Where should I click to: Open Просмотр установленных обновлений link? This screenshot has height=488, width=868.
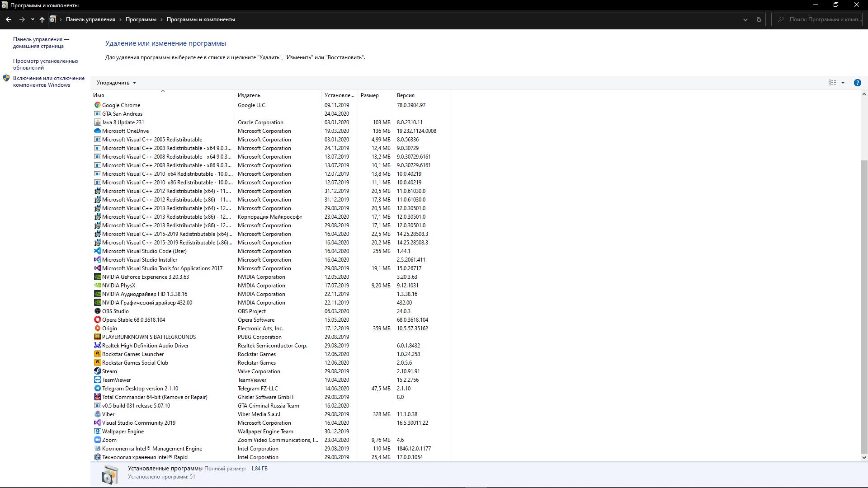pos(46,64)
